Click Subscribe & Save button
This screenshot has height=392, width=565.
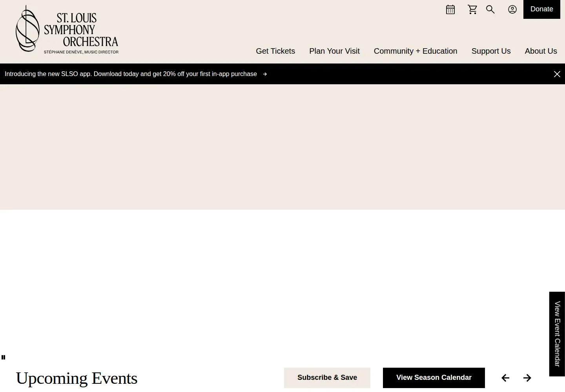pos(327,378)
